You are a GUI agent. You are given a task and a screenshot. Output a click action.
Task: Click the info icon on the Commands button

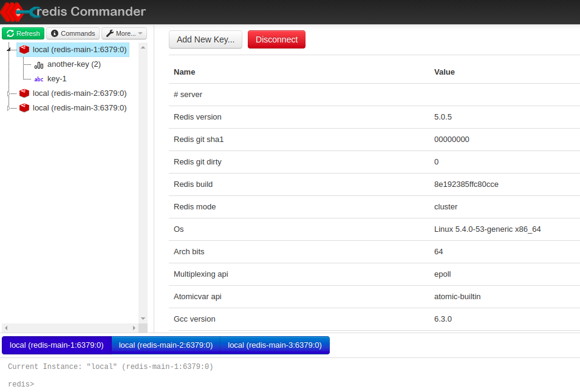pos(55,33)
